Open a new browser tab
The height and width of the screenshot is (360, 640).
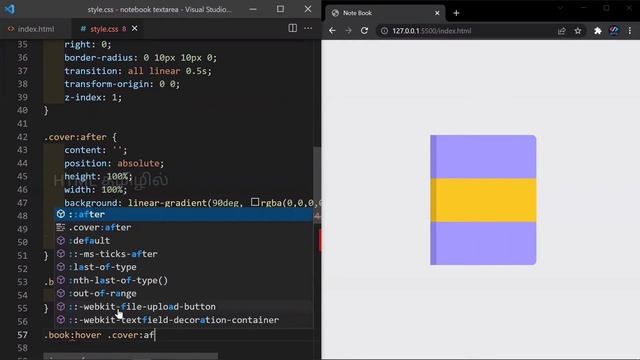456,13
